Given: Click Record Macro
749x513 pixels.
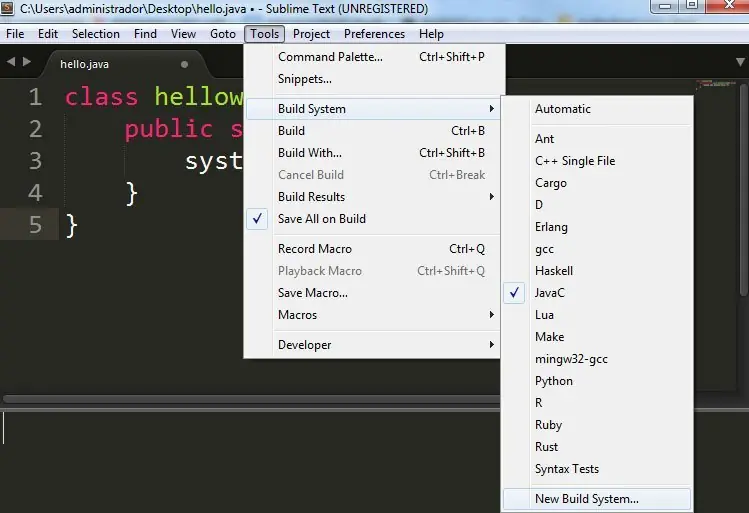Looking at the screenshot, I should click(x=373, y=249).
